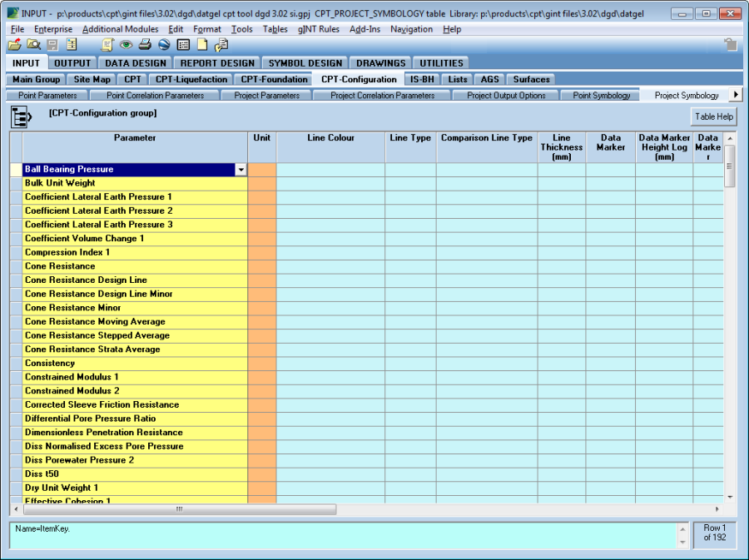Open the Ball Bearing Pressure parameter dropdown
The height and width of the screenshot is (560, 749).
click(x=241, y=170)
